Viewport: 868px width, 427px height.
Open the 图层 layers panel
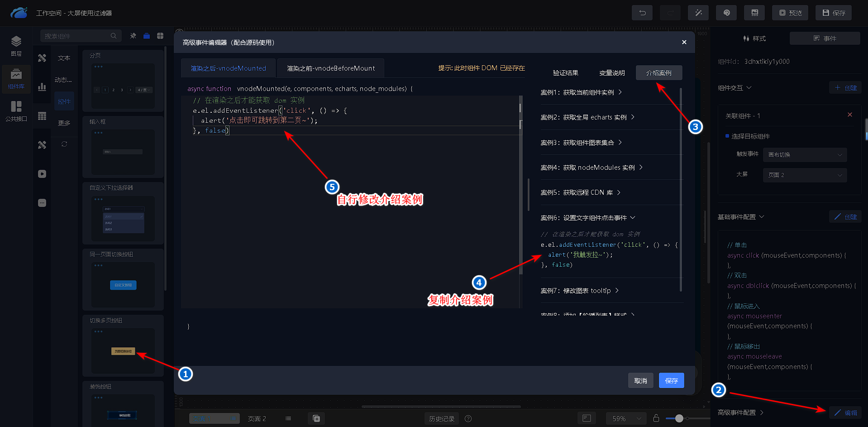point(16,46)
